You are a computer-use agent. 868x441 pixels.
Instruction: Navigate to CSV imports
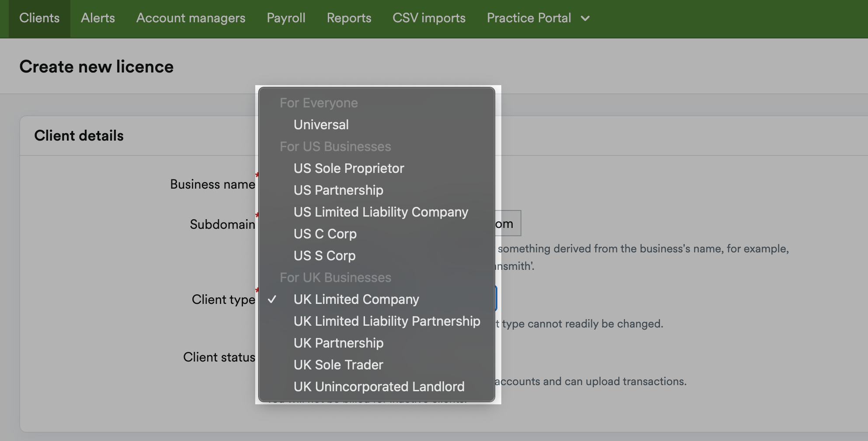[x=428, y=18]
